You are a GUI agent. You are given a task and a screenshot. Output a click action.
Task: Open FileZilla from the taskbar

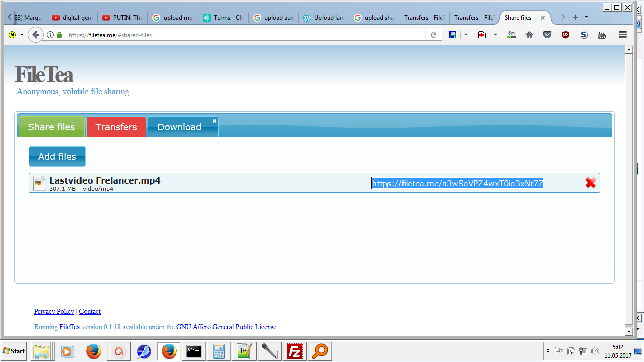[x=294, y=351]
